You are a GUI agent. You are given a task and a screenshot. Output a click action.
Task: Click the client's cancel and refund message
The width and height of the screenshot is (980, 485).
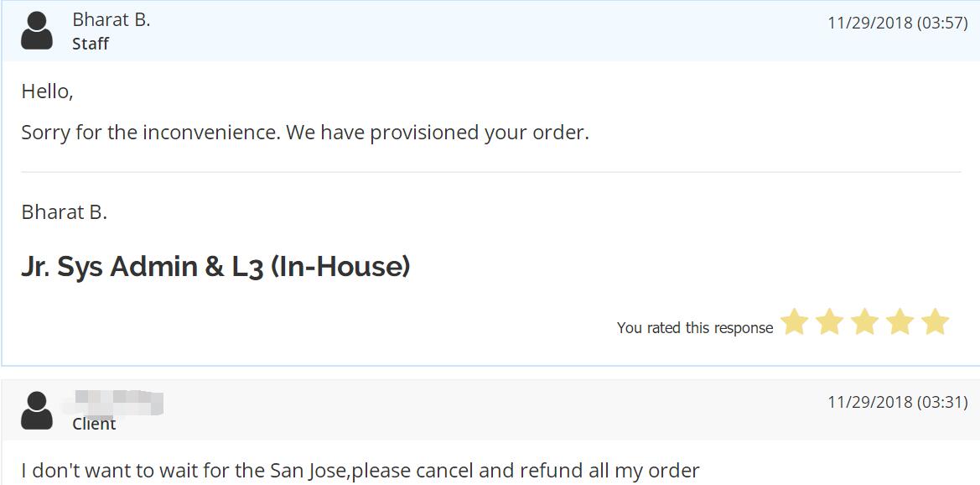tap(360, 471)
